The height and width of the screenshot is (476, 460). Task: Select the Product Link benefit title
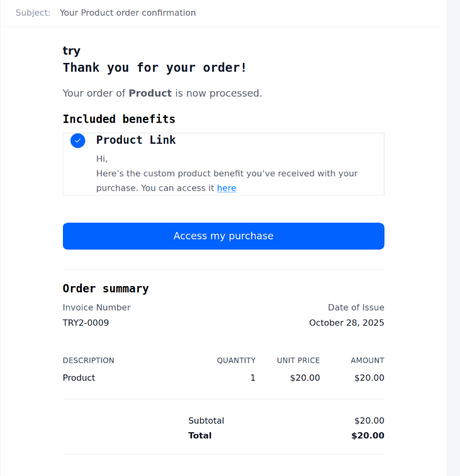tap(136, 140)
